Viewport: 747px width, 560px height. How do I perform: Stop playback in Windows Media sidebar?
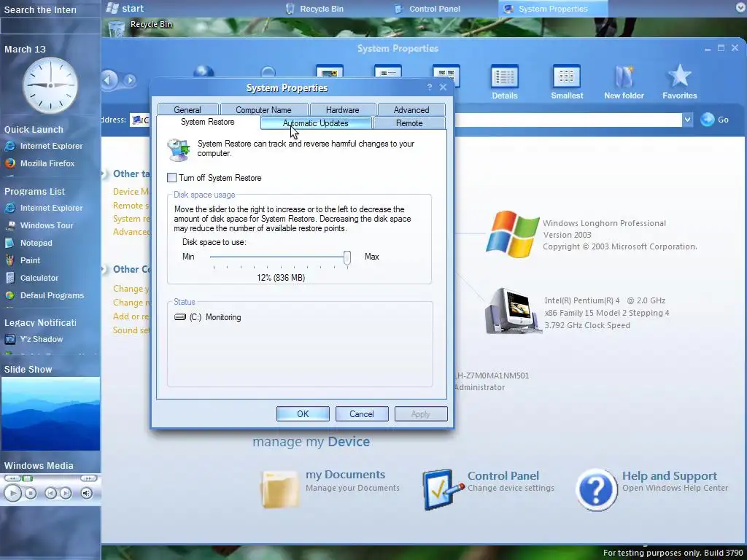click(31, 494)
